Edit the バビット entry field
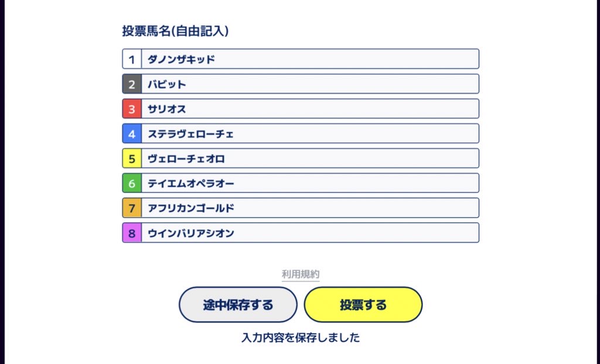600x364 pixels. click(x=310, y=84)
